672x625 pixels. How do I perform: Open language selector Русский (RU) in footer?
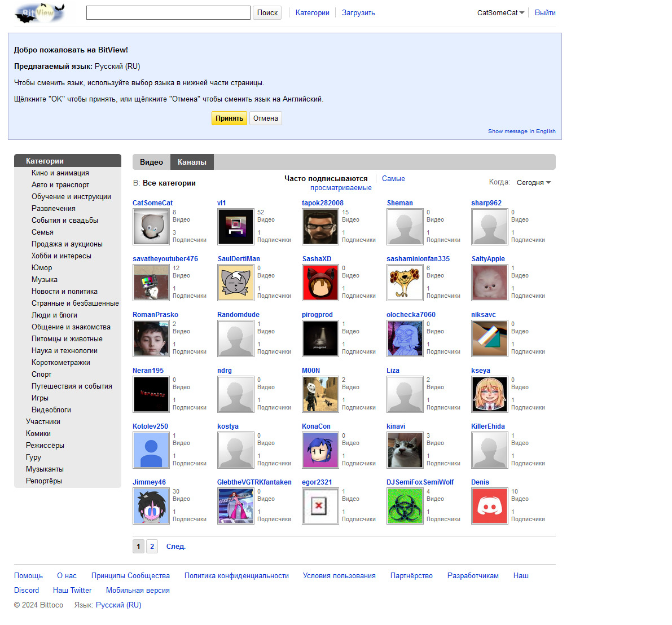click(118, 605)
